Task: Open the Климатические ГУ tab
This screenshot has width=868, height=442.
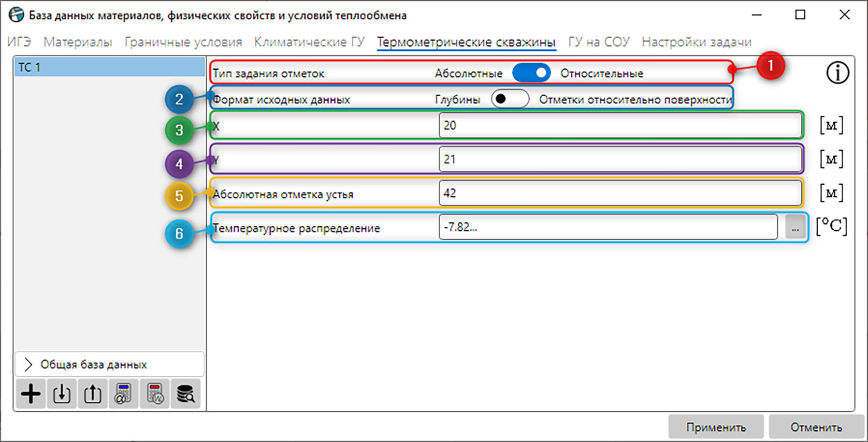Action: point(309,42)
